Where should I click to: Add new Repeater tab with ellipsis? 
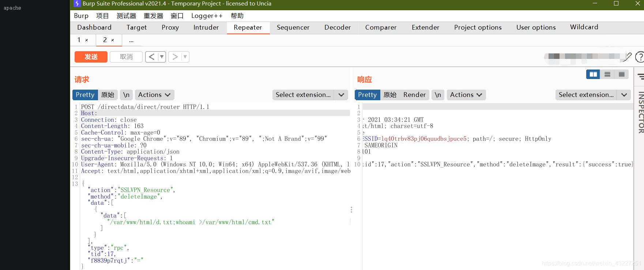pyautogui.click(x=131, y=40)
